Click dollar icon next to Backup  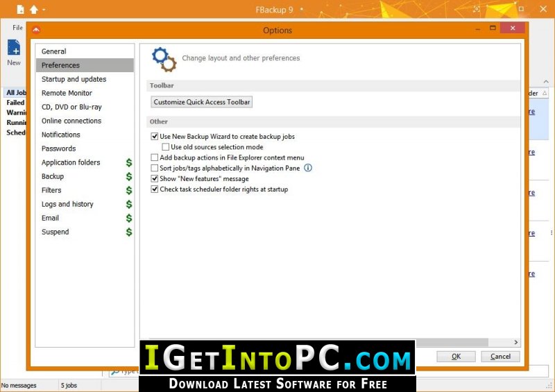click(x=129, y=176)
